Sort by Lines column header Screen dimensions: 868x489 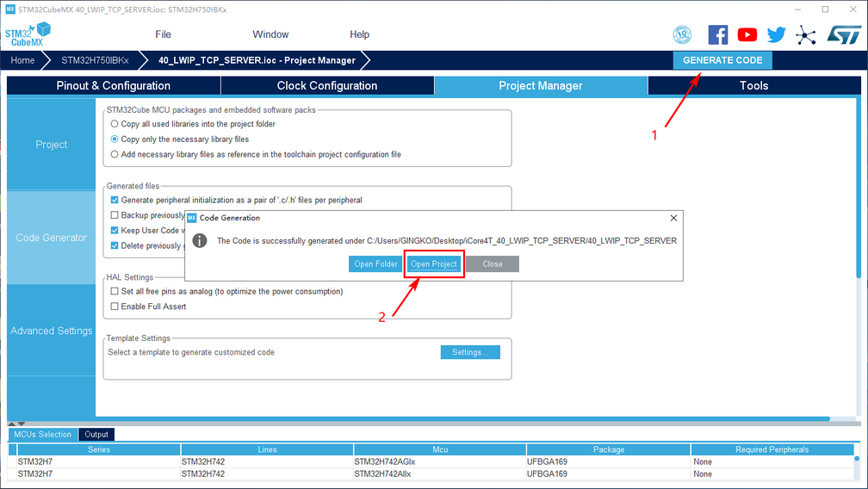click(x=267, y=449)
